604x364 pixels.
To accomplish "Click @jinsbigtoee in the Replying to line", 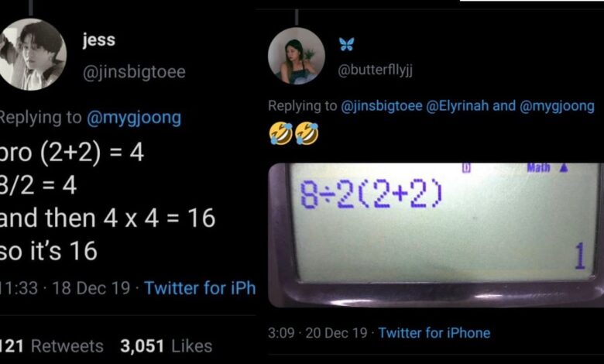I will (x=382, y=105).
